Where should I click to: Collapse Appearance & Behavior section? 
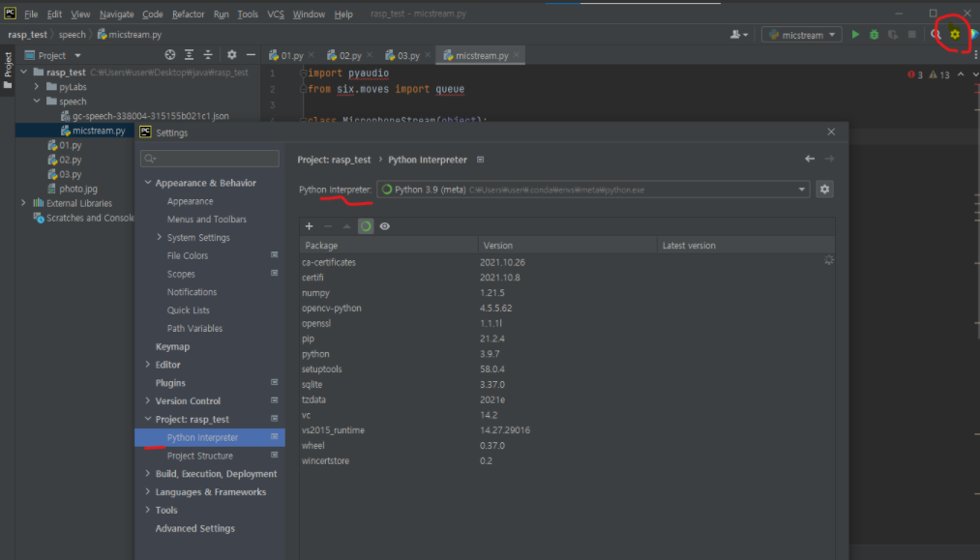coord(148,183)
